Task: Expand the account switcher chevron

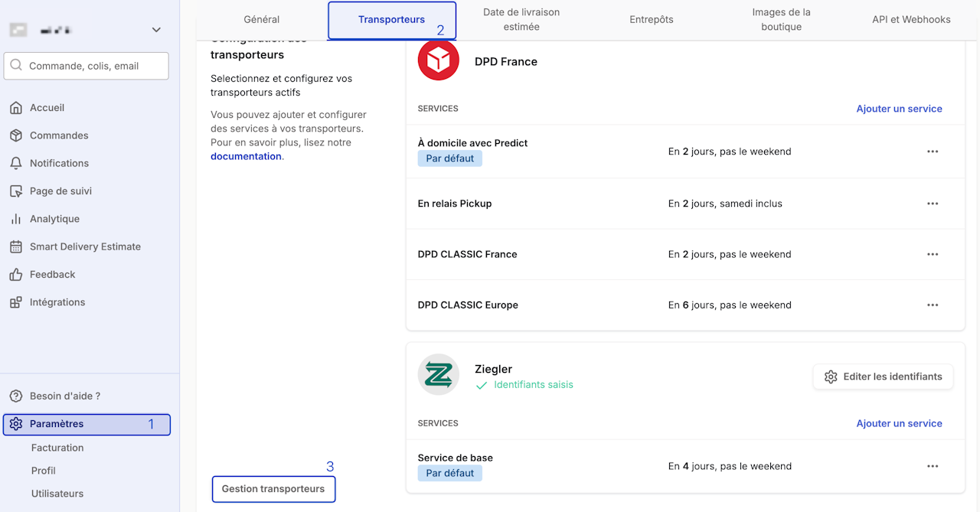Action: coord(156,30)
